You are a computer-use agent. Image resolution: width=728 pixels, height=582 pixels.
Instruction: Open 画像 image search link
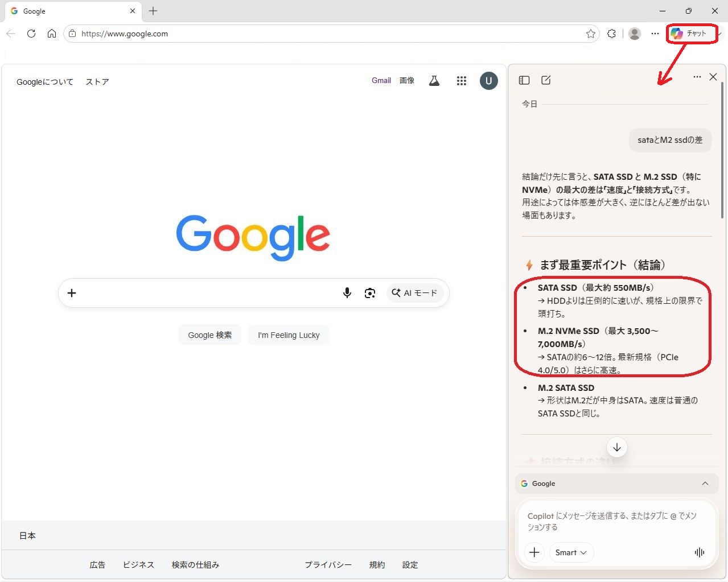[407, 81]
